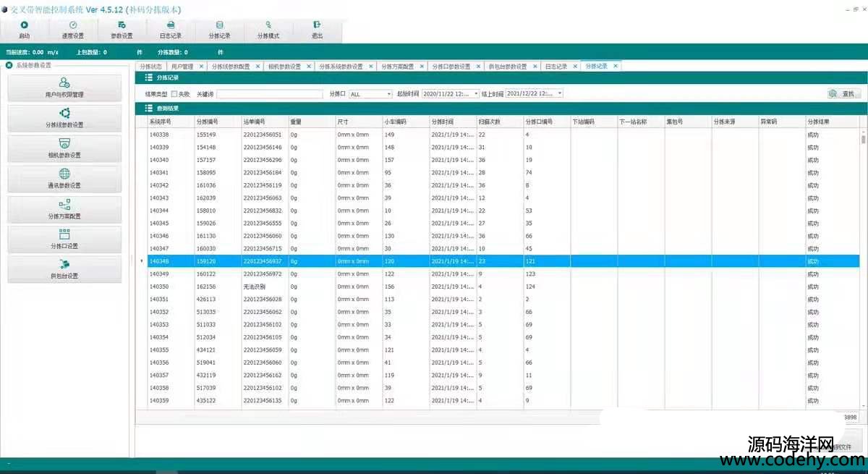Click the 分拣结果 column header
Image resolution: width=868 pixels, height=474 pixels.
[833, 122]
